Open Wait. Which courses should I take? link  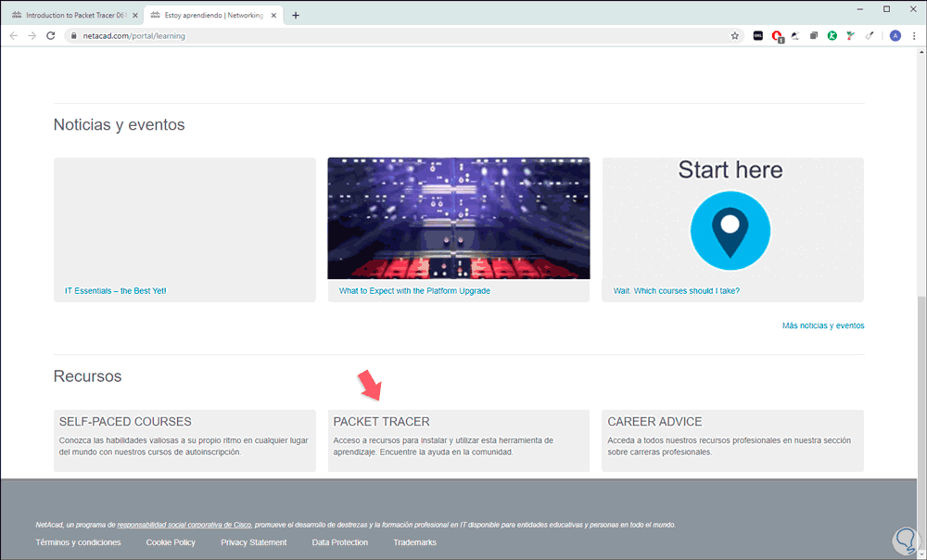pyautogui.click(x=677, y=291)
